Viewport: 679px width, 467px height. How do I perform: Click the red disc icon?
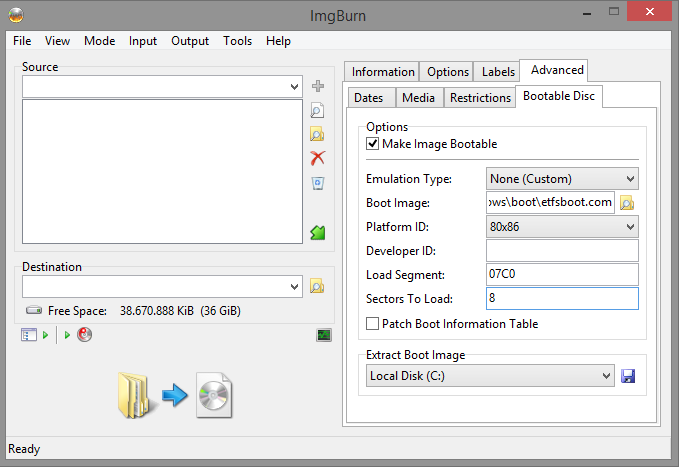tap(84, 334)
